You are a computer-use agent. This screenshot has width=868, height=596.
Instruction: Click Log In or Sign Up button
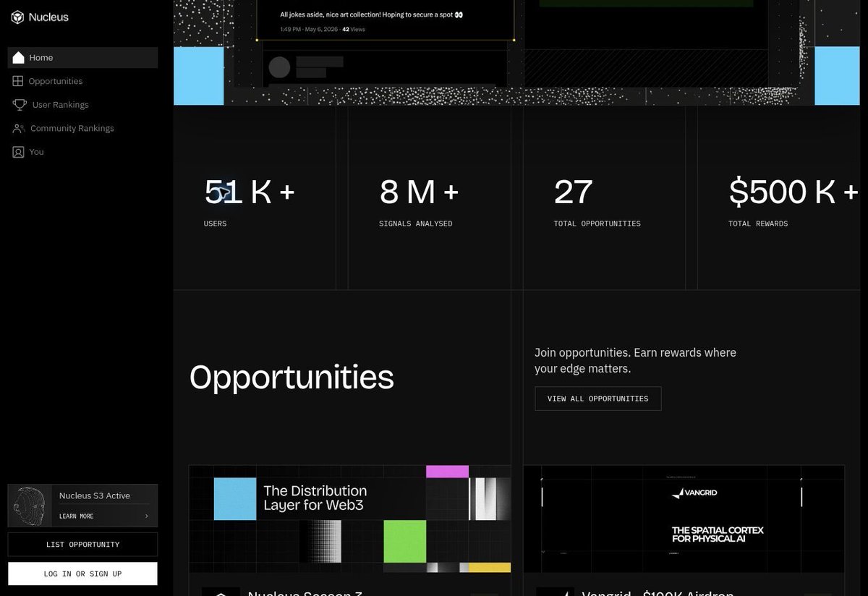pyautogui.click(x=82, y=574)
